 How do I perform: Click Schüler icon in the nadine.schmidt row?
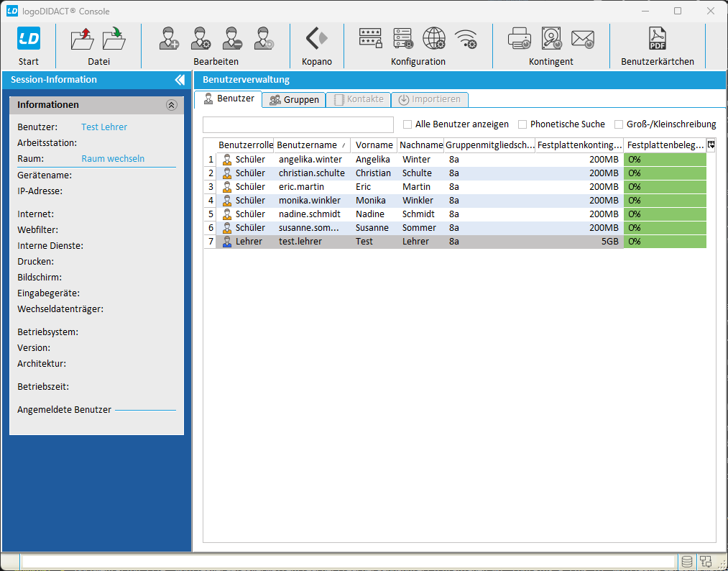coord(227,214)
